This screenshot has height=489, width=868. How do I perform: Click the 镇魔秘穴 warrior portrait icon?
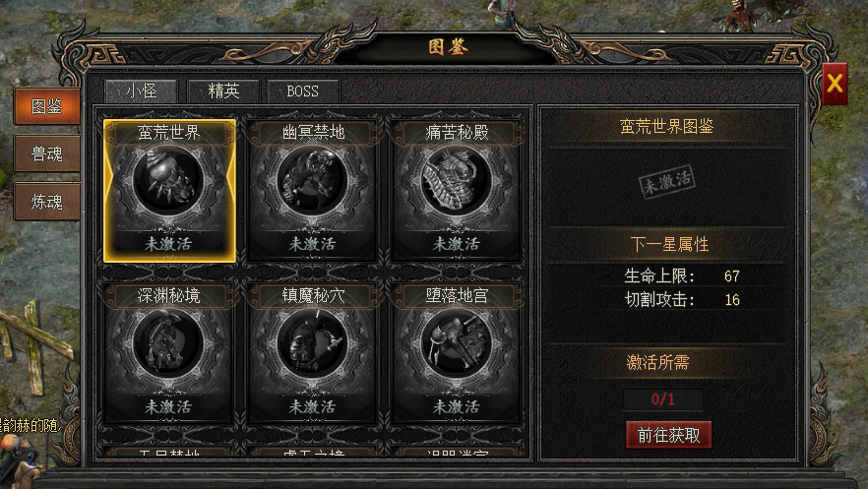pyautogui.click(x=312, y=343)
